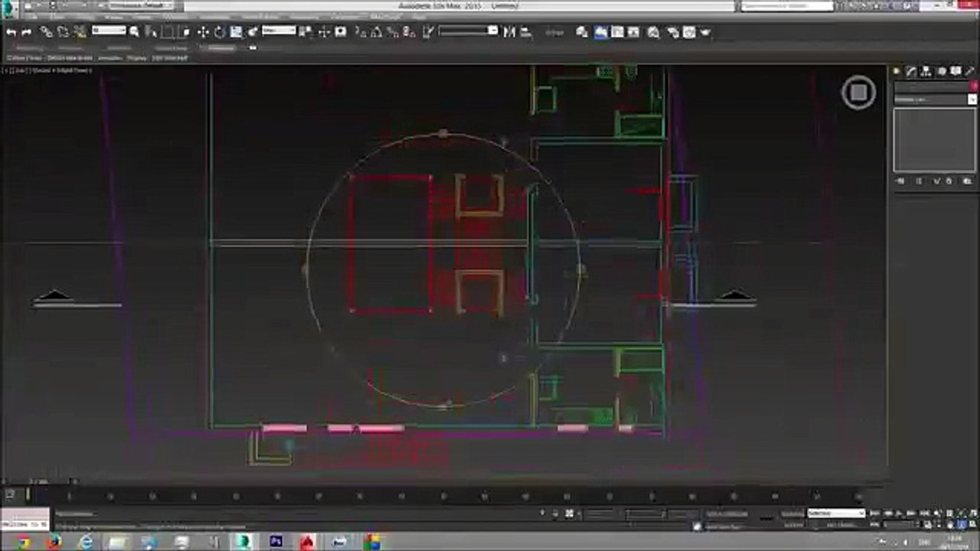This screenshot has width=980, height=551.
Task: Open the Schematic View
Action: tap(634, 32)
